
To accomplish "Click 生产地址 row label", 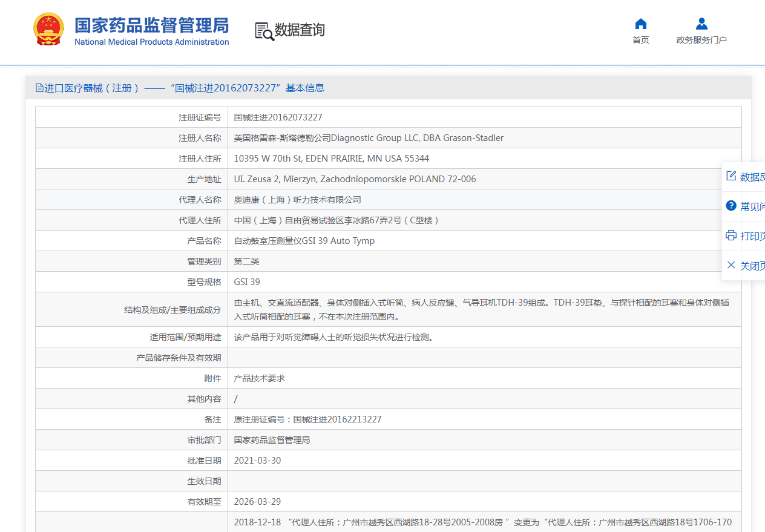I will coord(204,179).
